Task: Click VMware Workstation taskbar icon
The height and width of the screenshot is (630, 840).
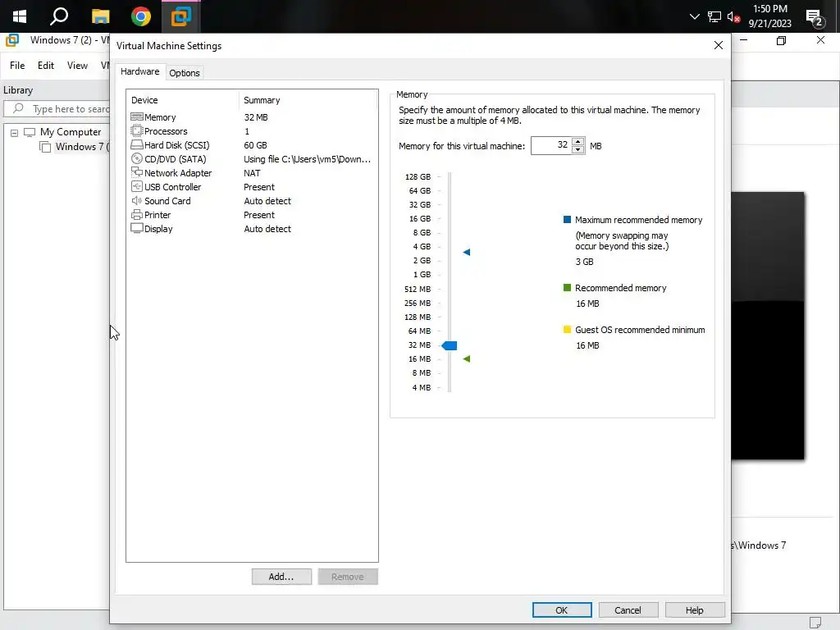Action: point(181,16)
